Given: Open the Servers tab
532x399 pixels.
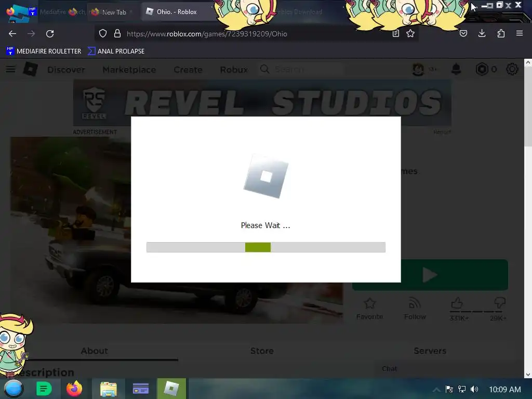Looking at the screenshot, I should coord(430,351).
